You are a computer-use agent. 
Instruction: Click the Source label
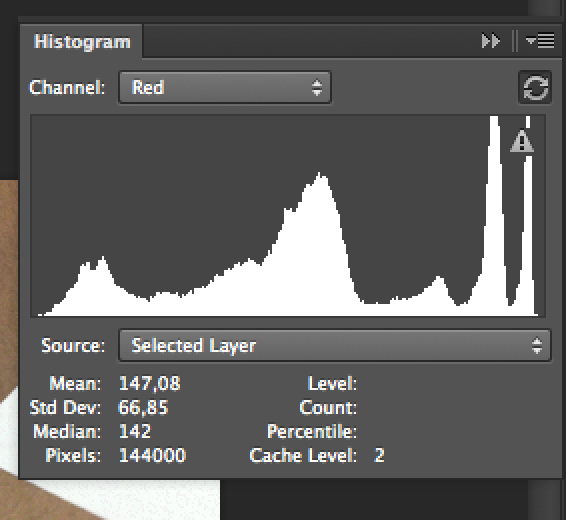(x=73, y=345)
